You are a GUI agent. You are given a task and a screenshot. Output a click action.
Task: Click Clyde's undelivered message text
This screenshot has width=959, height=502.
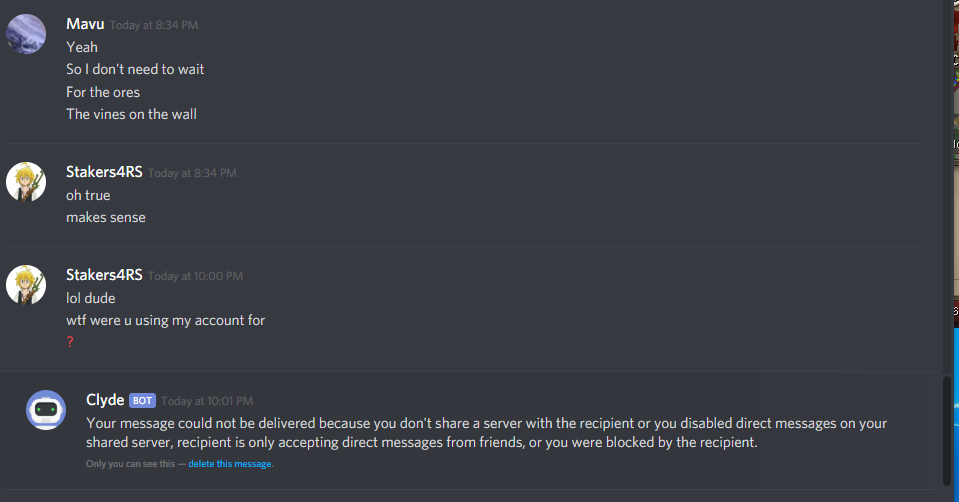click(x=486, y=433)
